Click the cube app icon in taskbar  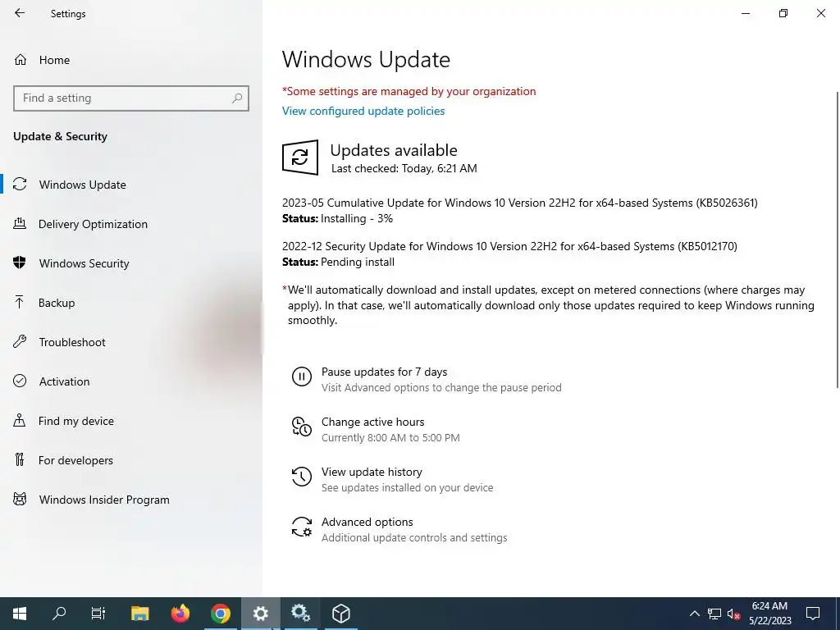(340, 614)
